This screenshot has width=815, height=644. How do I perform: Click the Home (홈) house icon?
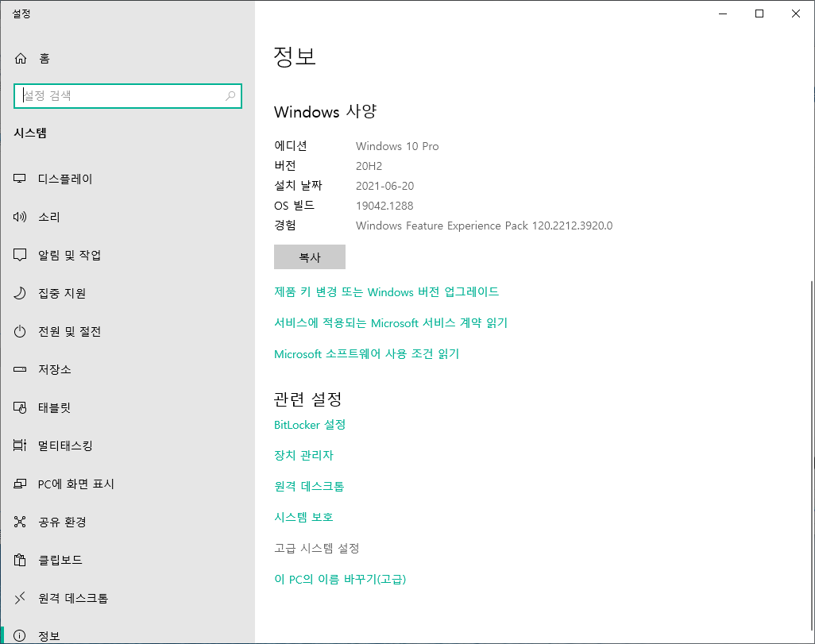click(x=21, y=58)
